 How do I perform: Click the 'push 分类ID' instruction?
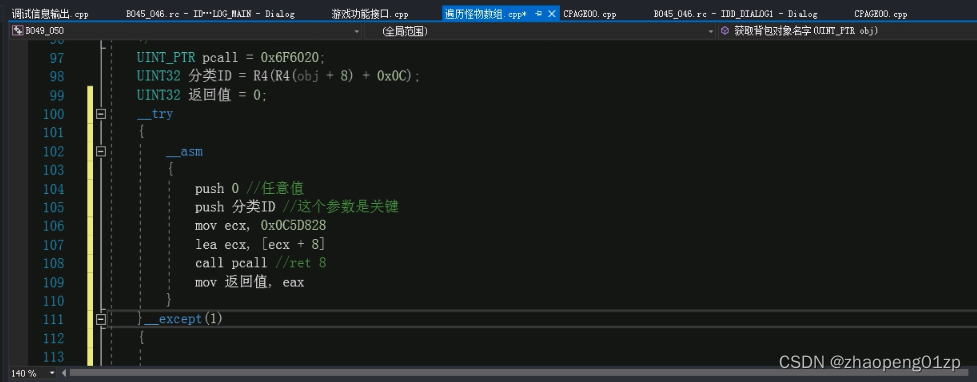click(235, 208)
